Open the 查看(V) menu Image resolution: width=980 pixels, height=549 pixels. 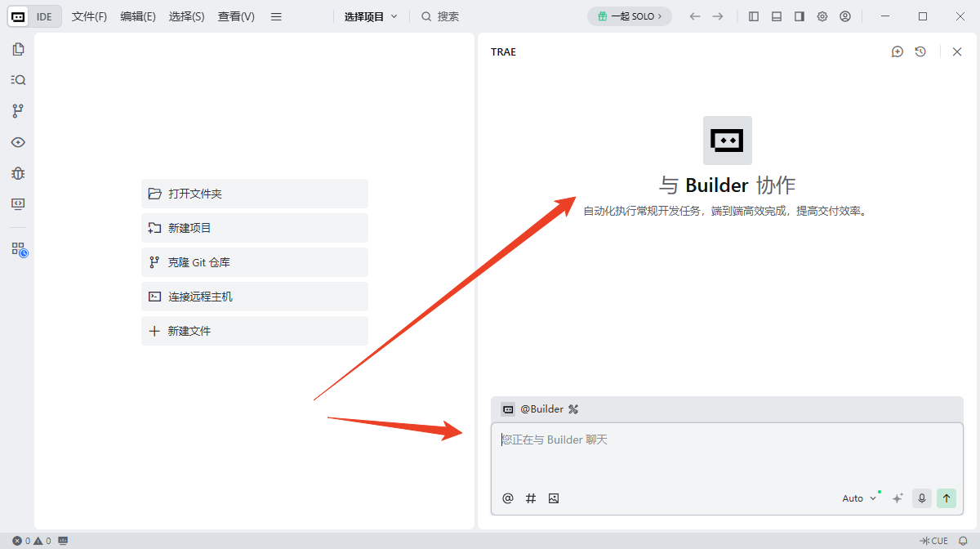pyautogui.click(x=236, y=16)
